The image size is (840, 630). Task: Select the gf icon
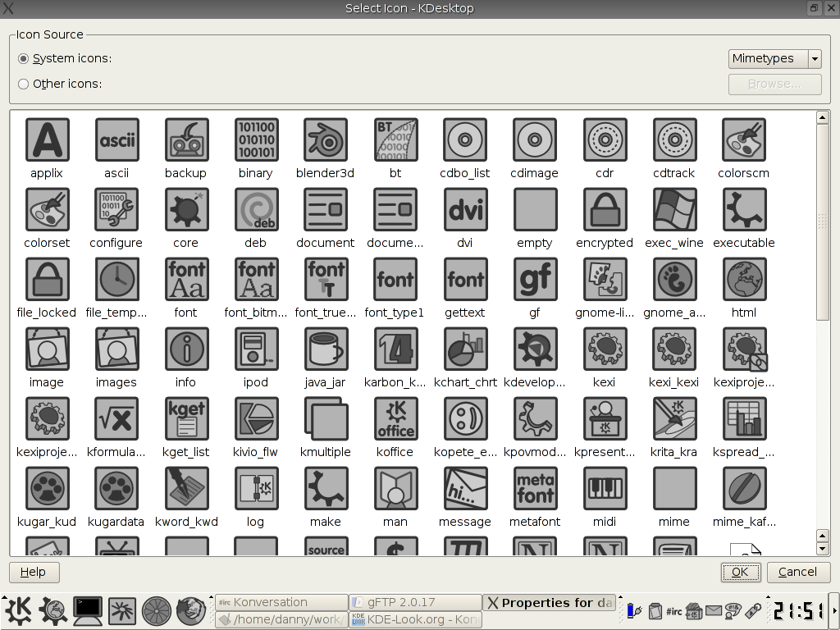535,279
